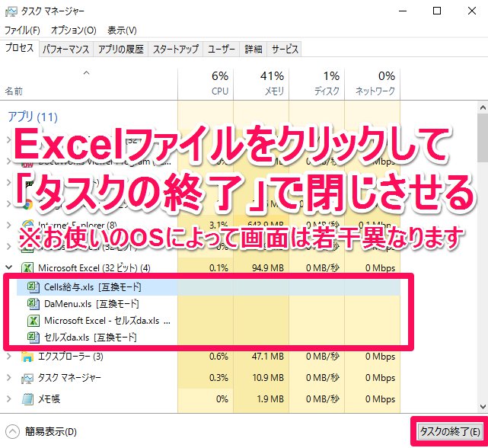Select the プロセス tab
The height and width of the screenshot is (448, 488).
pyautogui.click(x=20, y=48)
